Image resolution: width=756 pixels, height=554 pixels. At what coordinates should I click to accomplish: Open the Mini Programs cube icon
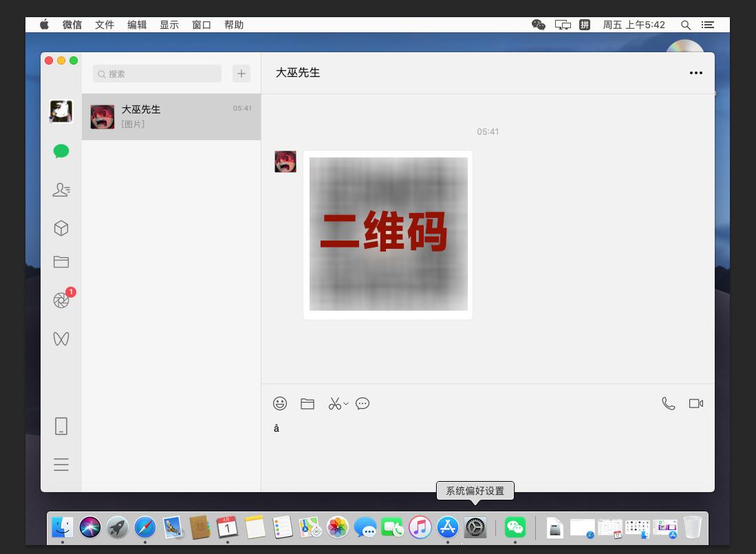coord(61,228)
